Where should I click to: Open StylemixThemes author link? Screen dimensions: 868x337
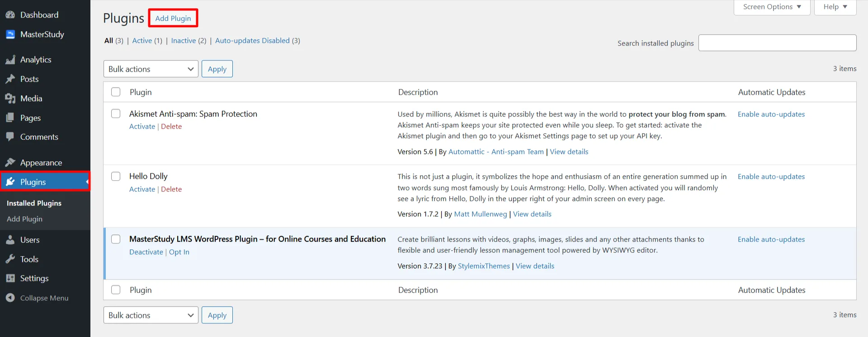click(484, 266)
